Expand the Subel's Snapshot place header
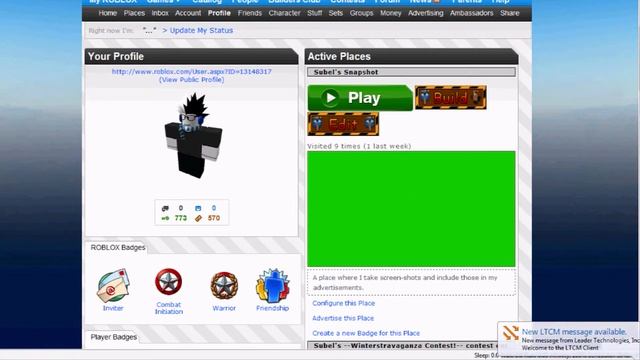This screenshot has width=640, height=360. (411, 72)
